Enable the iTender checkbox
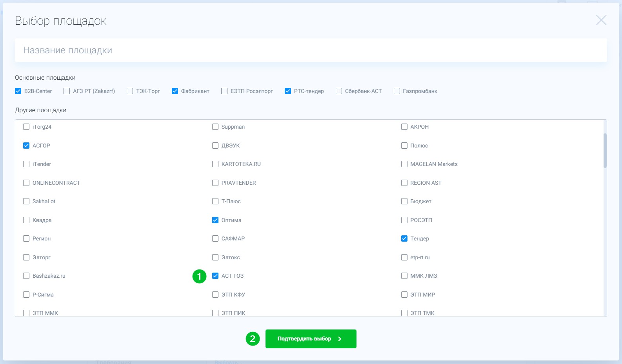 pos(26,164)
